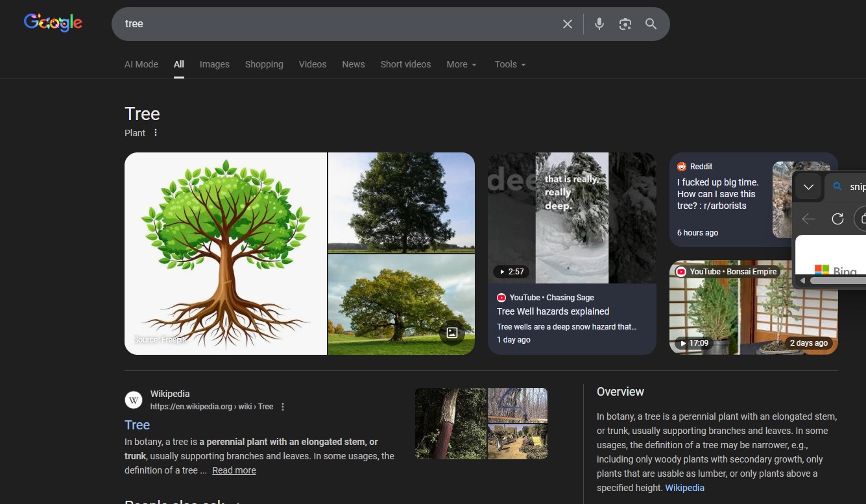Click the Read more link
Screen dimensions: 866x504
point(234,470)
